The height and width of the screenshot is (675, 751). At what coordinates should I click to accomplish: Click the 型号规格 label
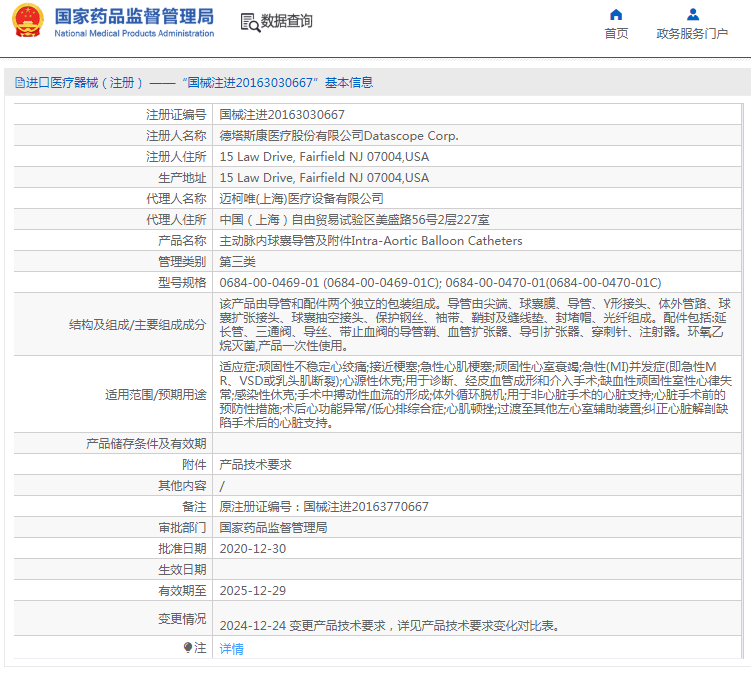coord(182,283)
